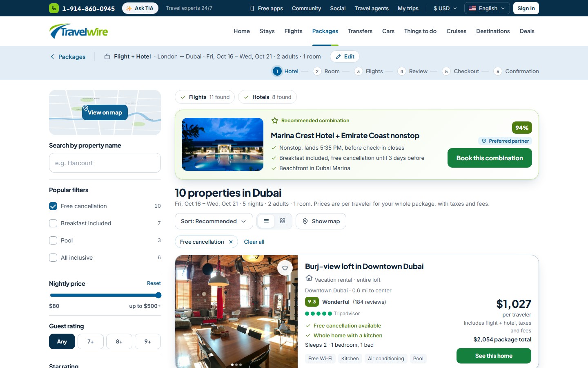This screenshot has width=588, height=368.
Task: Click the Sign in button
Action: coord(526,8)
